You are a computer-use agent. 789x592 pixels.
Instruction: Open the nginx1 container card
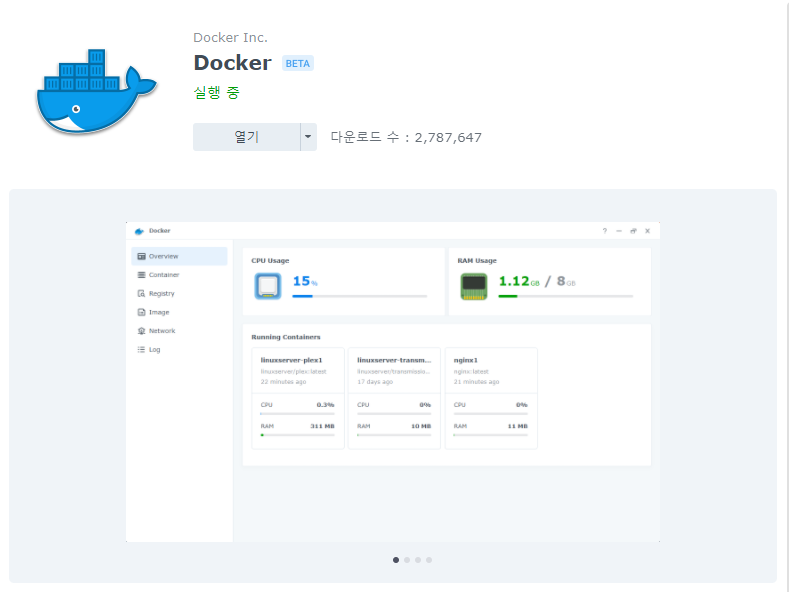[x=491, y=398]
